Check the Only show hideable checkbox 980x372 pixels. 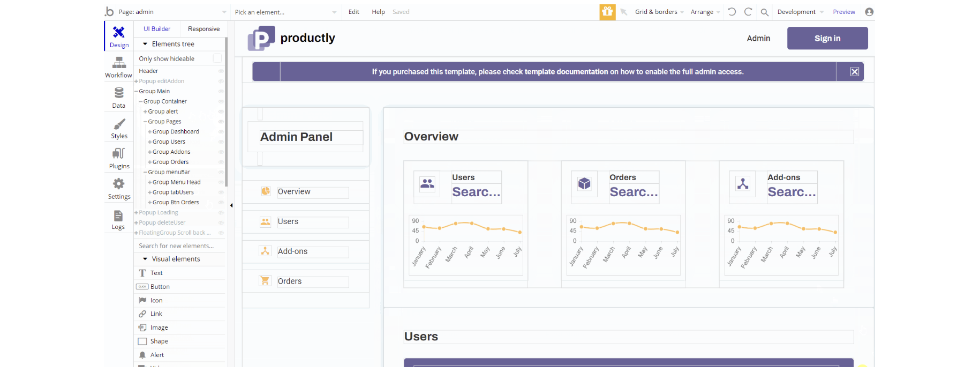click(217, 58)
